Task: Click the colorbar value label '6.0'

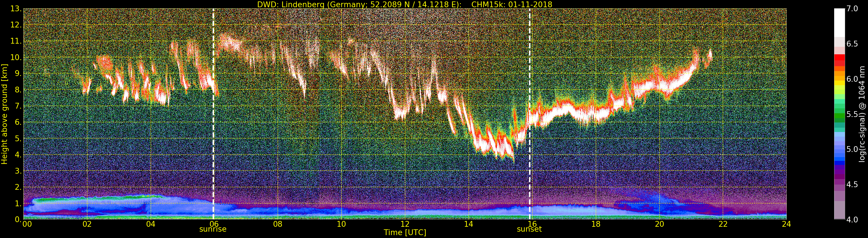Action: pos(852,79)
